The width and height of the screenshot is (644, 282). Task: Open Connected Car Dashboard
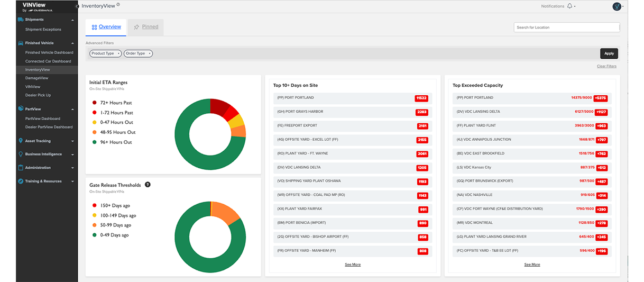click(48, 61)
